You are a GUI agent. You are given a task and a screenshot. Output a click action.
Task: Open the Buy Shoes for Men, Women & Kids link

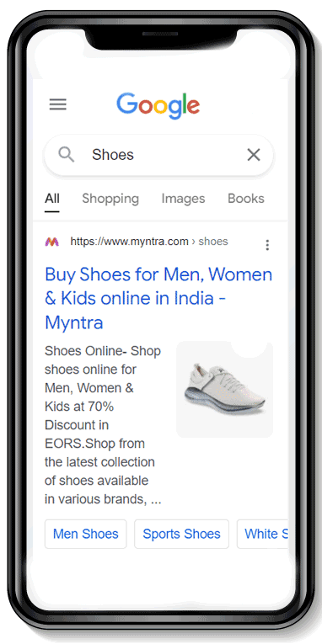pyautogui.click(x=158, y=299)
